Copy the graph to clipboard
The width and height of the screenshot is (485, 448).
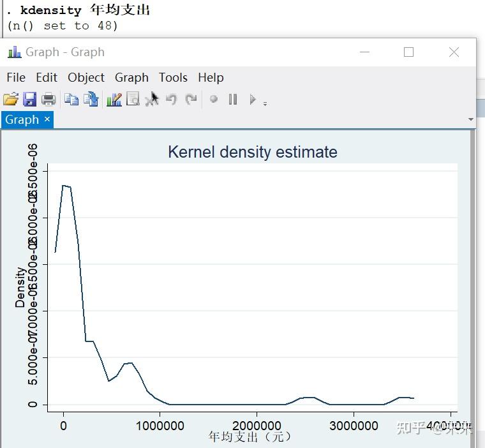coord(71,100)
